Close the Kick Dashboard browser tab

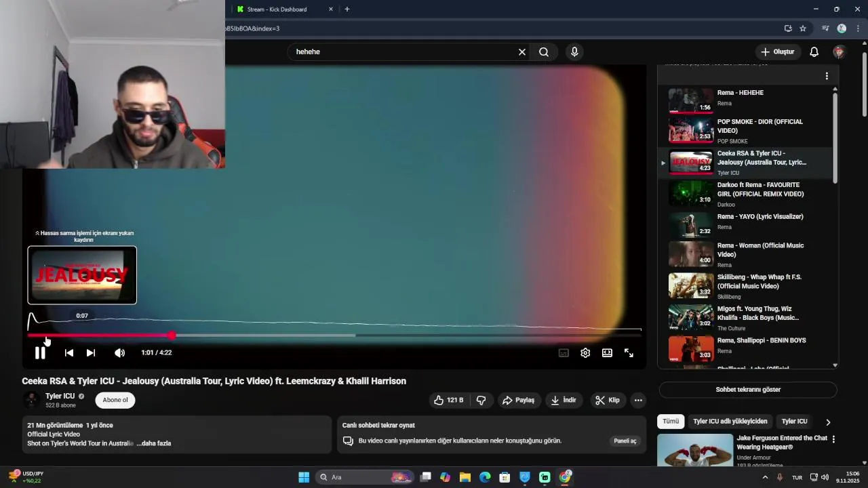331,9
